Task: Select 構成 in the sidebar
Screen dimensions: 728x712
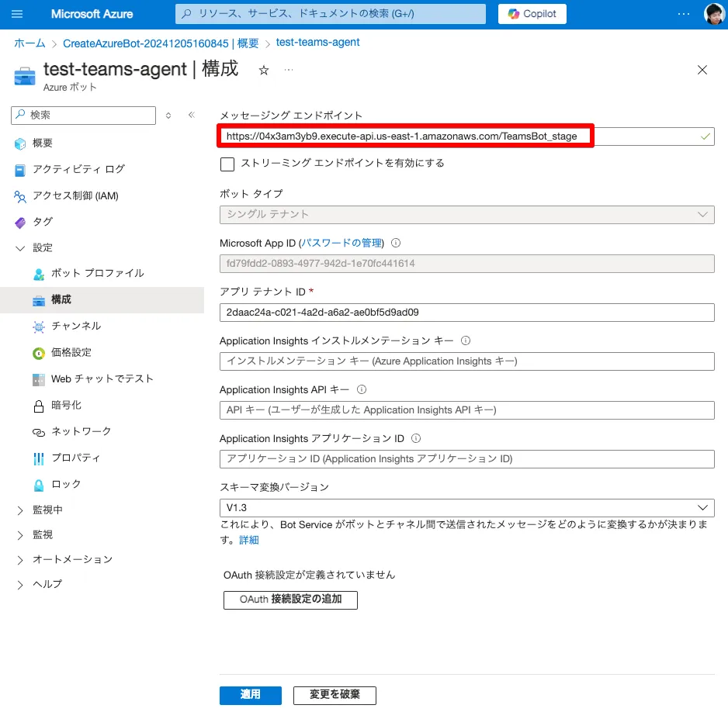Action: pos(102,300)
